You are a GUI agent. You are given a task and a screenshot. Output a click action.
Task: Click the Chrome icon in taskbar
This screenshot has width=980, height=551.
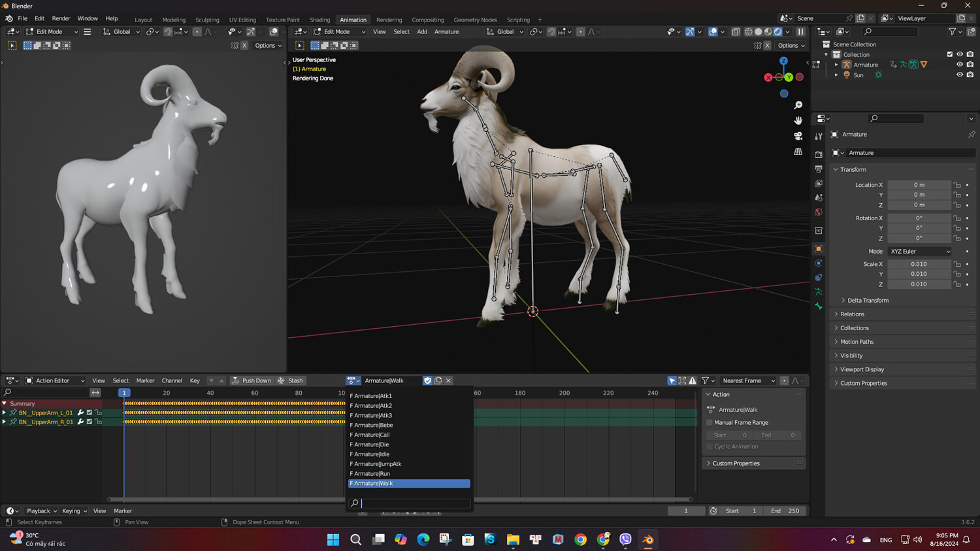580,539
